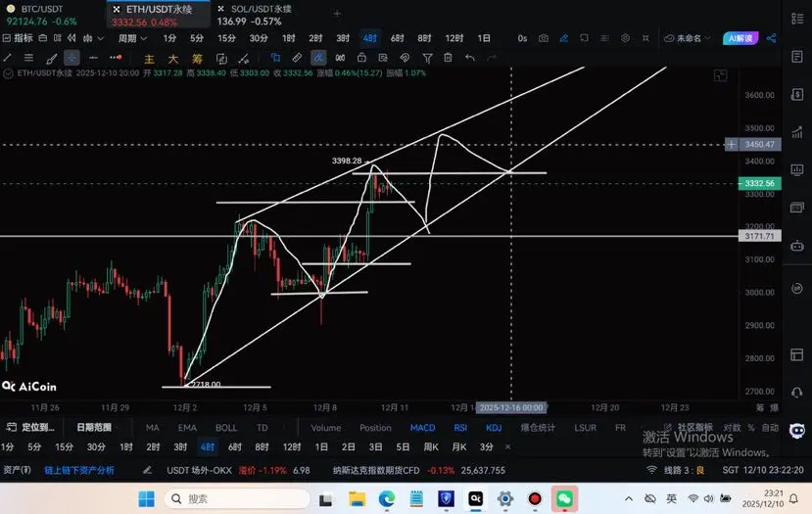Open the 指标 indicators menu

(19, 38)
